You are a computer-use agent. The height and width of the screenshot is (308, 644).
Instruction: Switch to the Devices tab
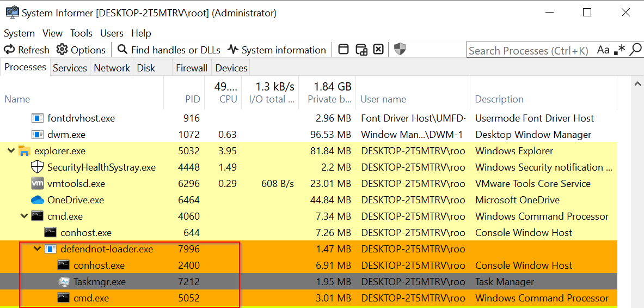coord(231,68)
